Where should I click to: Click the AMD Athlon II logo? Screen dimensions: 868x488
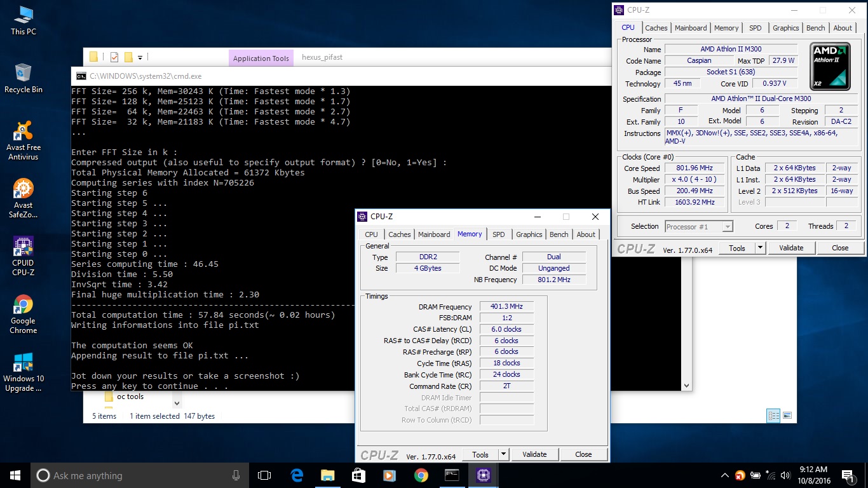(831, 67)
